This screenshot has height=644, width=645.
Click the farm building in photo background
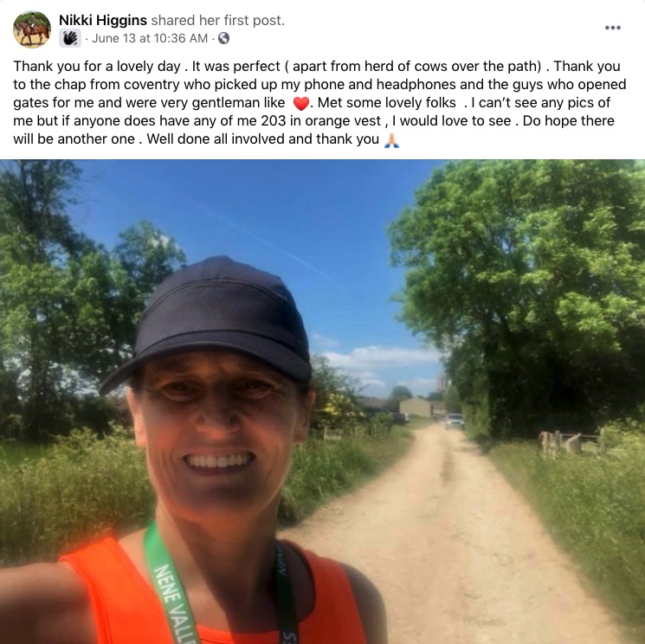point(416,407)
